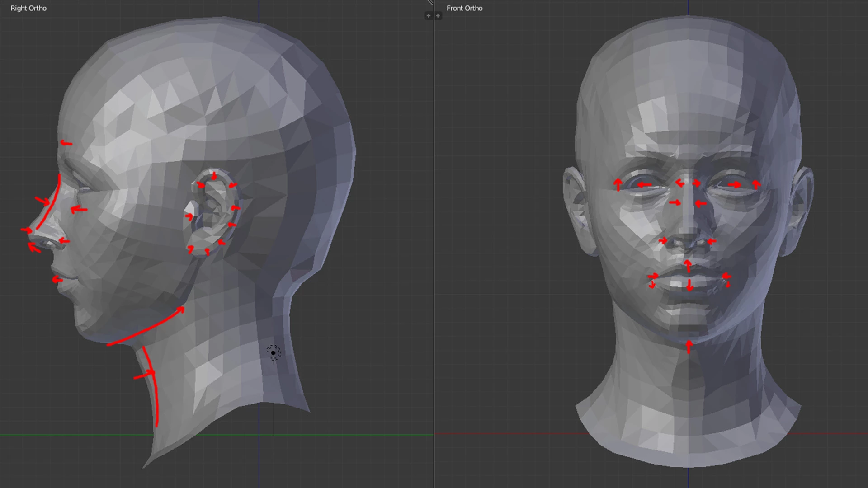This screenshot has width=868, height=488.
Task: Click the Front Ortho view label
Action: click(464, 8)
